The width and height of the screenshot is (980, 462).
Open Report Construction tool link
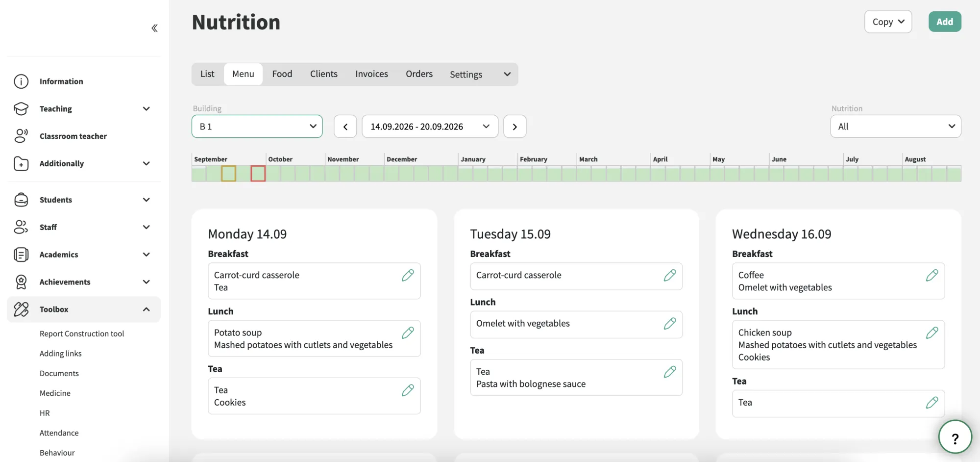click(x=82, y=334)
